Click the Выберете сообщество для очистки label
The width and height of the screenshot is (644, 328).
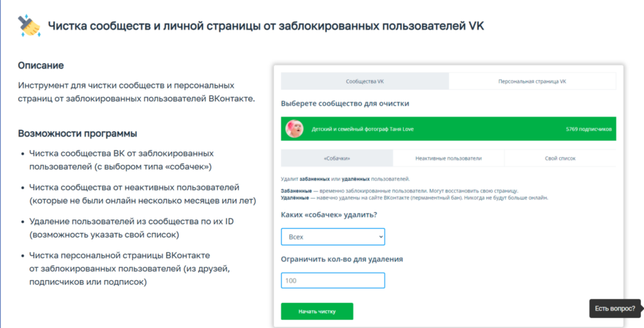[345, 103]
